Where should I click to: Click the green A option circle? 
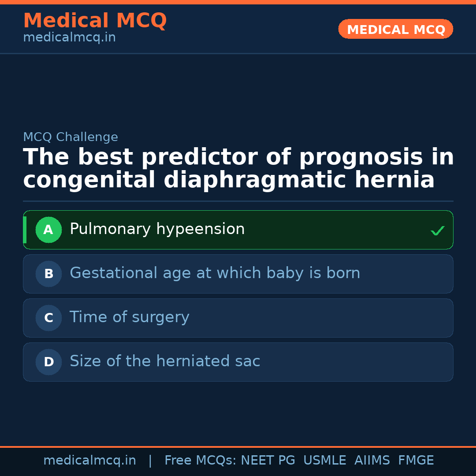tap(48, 230)
